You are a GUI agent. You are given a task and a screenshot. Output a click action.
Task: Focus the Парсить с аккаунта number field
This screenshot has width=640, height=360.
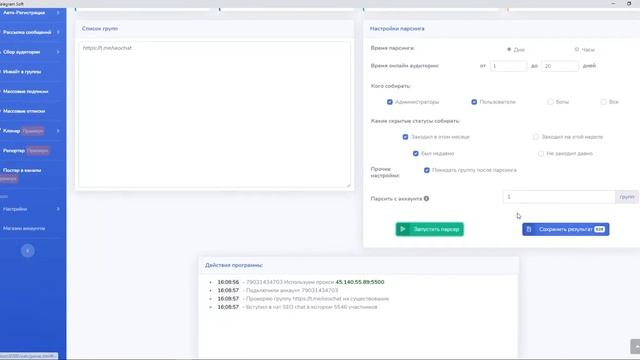559,197
